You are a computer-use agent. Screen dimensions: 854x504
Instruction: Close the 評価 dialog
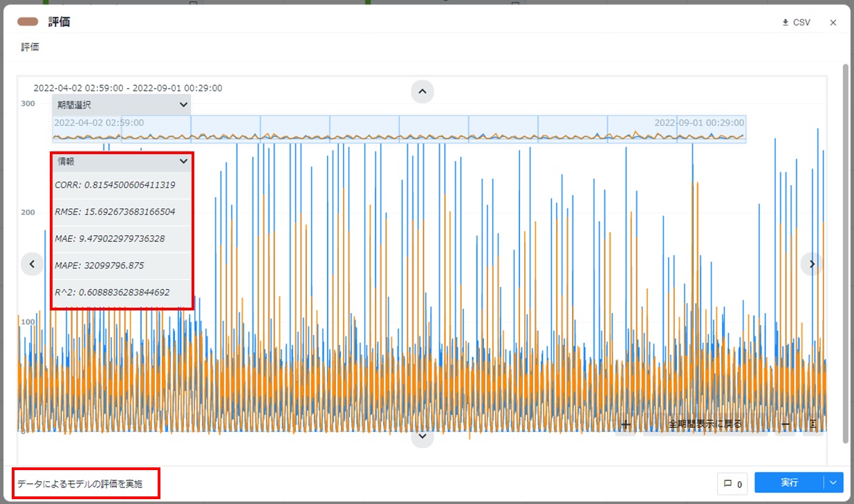click(x=833, y=23)
